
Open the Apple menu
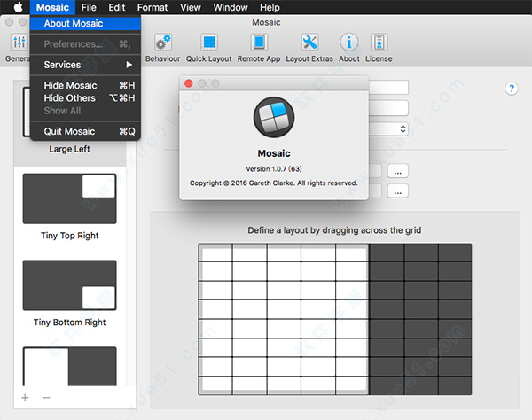(19, 7)
